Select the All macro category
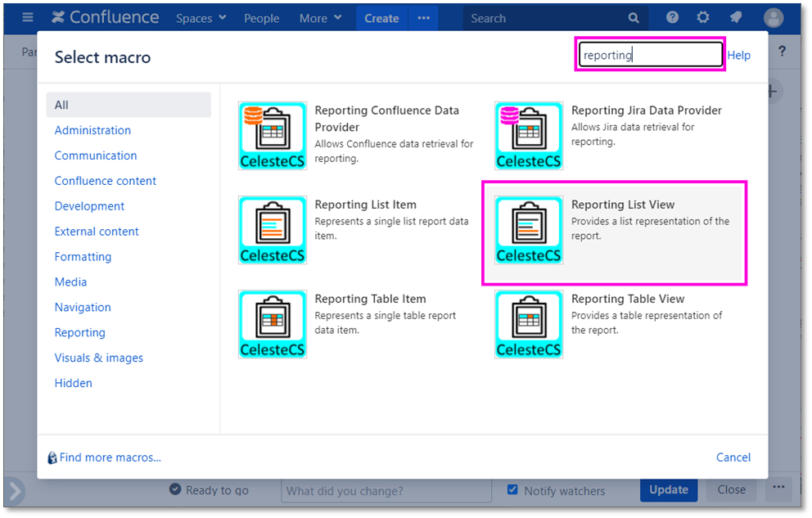812x518 pixels. (x=129, y=105)
